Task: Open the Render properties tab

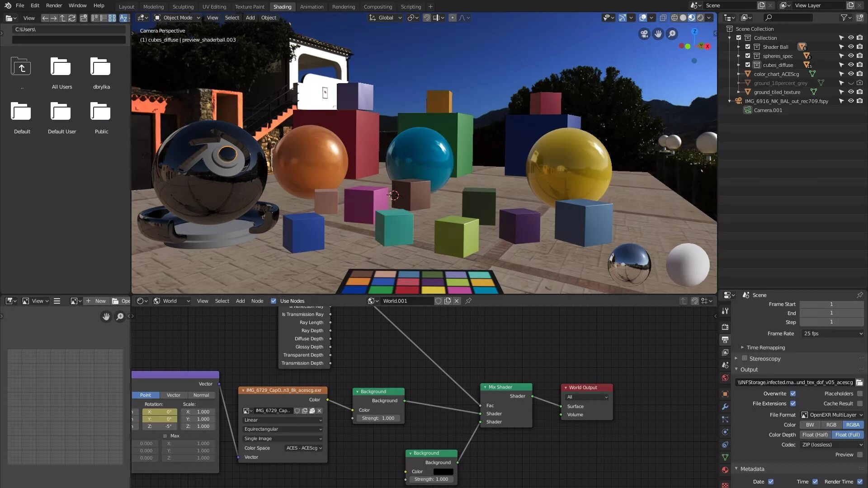Action: 725,327
